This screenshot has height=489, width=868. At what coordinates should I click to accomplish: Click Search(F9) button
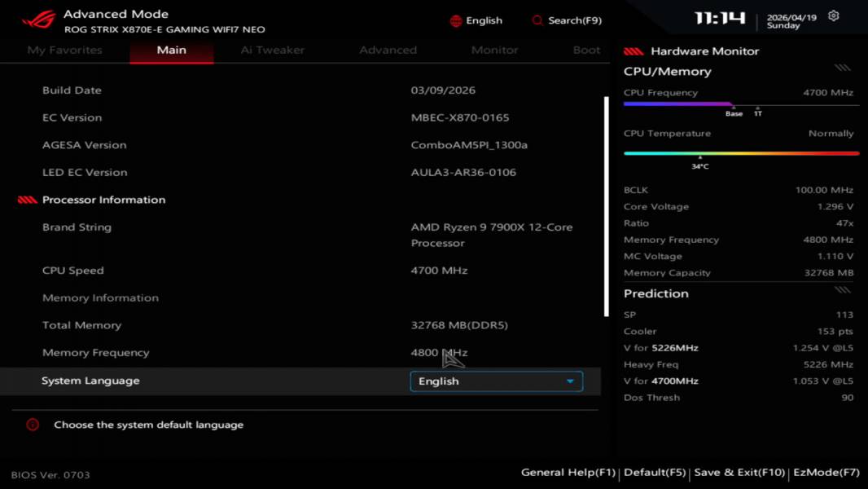click(x=567, y=20)
